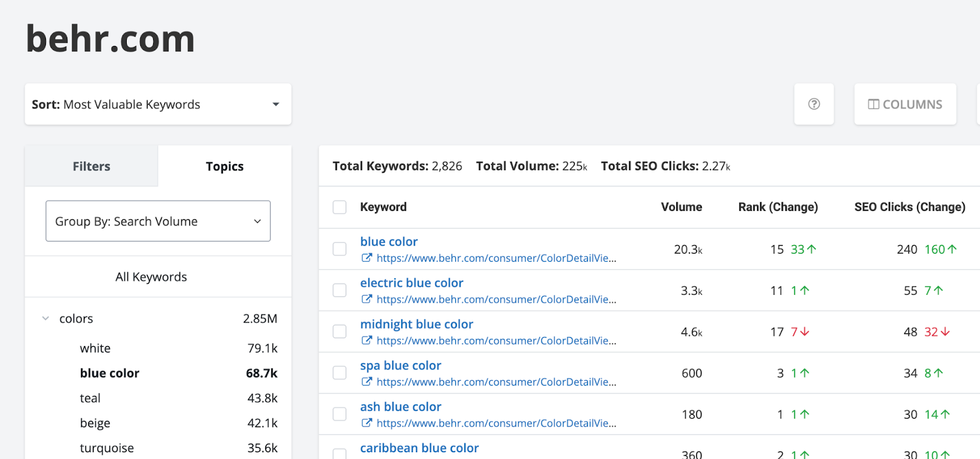Open the external link icon for ash blue color
The height and width of the screenshot is (459, 980).
click(x=366, y=423)
